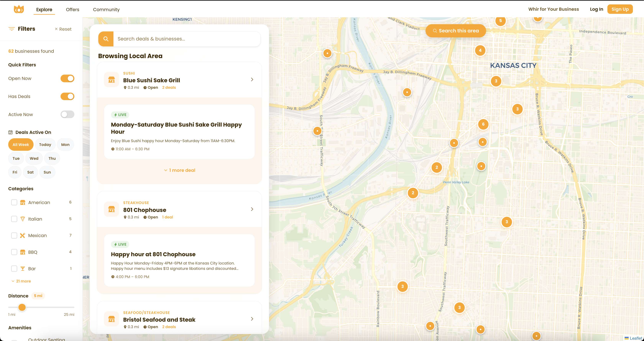
Task: Click the American category storefront icon
Action: coord(22,202)
